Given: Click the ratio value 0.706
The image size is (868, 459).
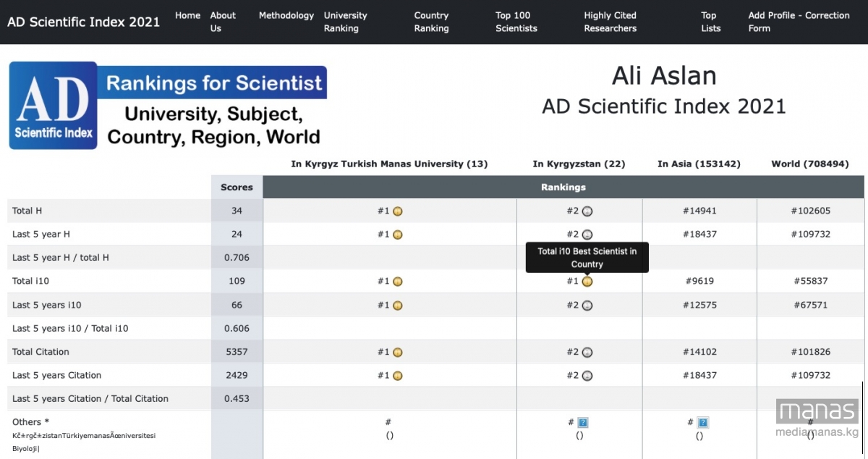Looking at the screenshot, I should (x=237, y=258).
